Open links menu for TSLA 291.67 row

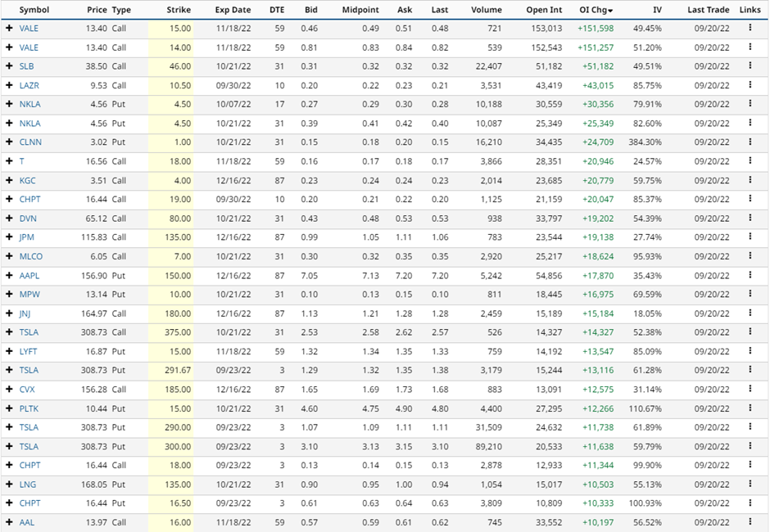(x=750, y=370)
